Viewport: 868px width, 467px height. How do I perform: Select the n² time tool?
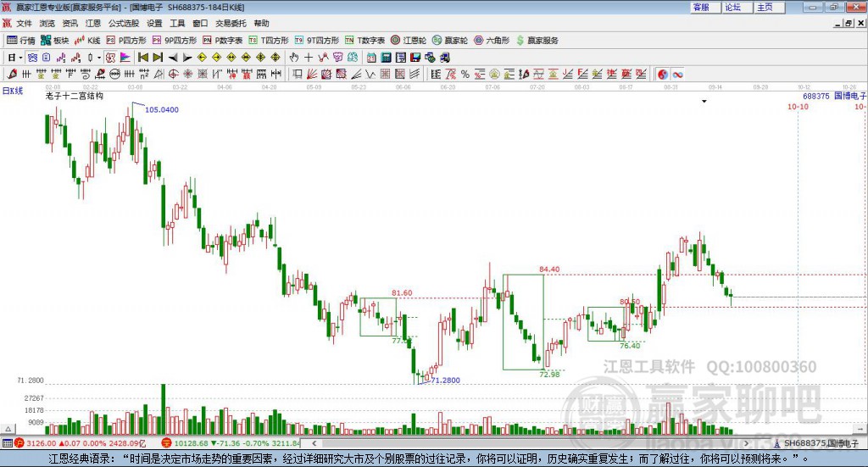(144, 74)
